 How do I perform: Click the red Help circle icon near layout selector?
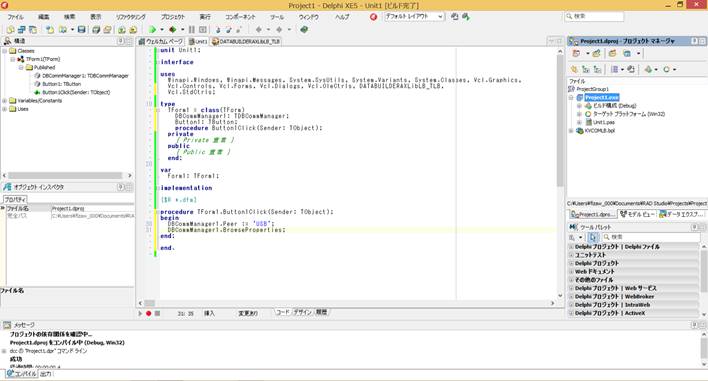373,17
